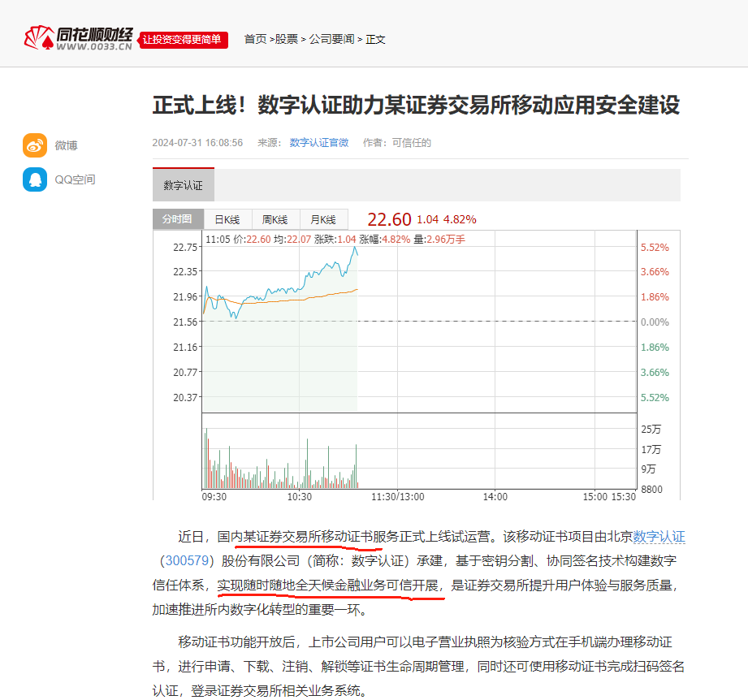Click the 11:30/13:00 time axis label
The image size is (748, 700).
398,497
